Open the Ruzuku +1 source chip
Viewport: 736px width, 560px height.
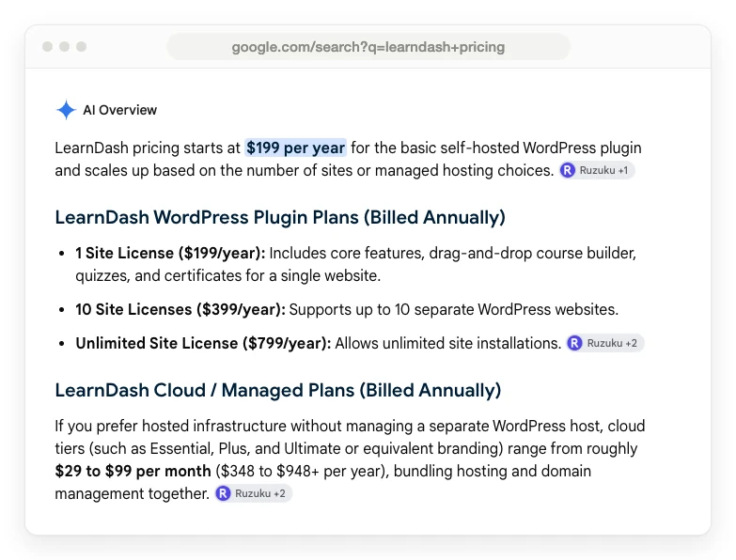pos(597,170)
